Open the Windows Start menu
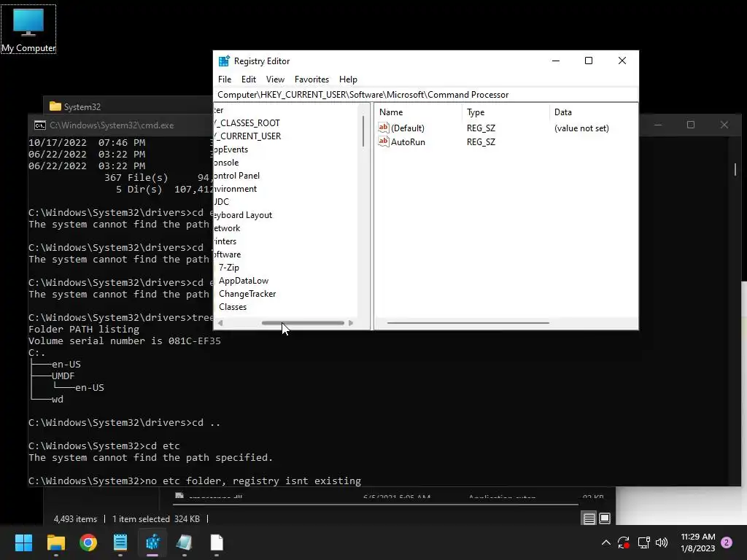 coord(23,542)
